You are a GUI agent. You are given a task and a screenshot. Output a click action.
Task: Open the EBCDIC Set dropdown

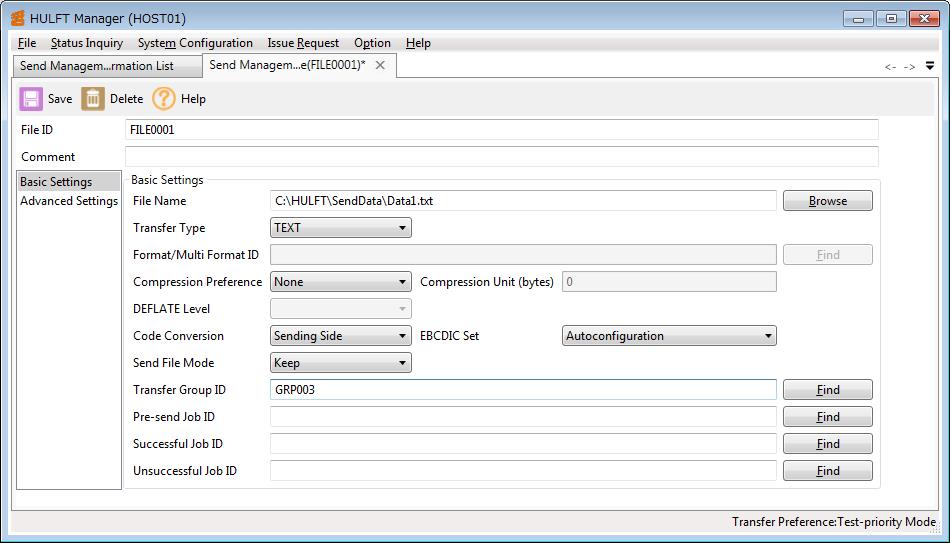point(669,336)
